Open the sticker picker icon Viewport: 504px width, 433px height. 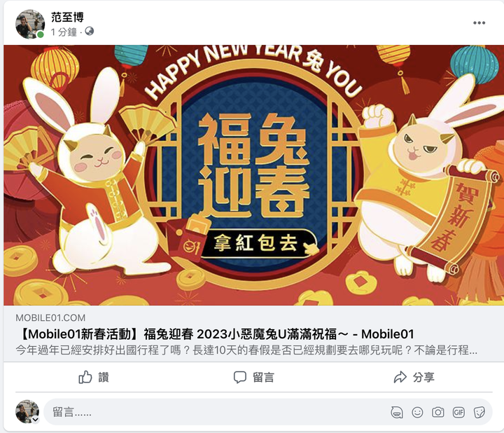479,412
